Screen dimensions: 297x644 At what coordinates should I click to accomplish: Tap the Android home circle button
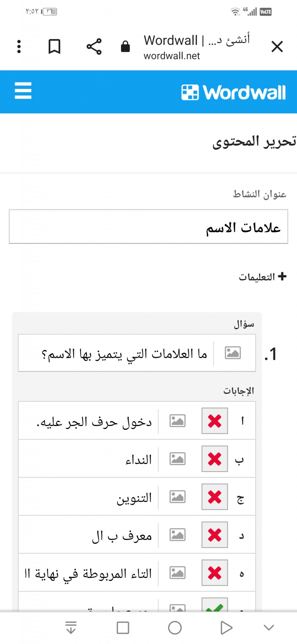tap(175, 628)
